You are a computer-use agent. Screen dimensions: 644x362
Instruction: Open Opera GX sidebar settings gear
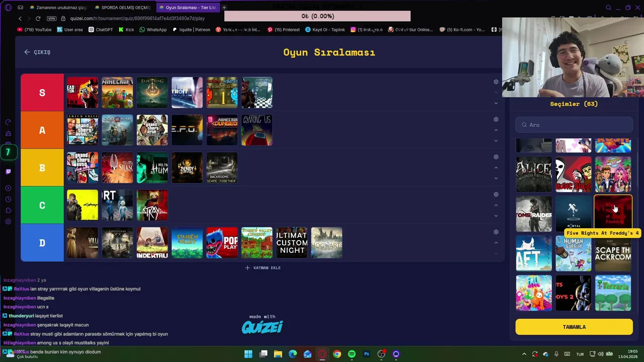[x=8, y=222]
